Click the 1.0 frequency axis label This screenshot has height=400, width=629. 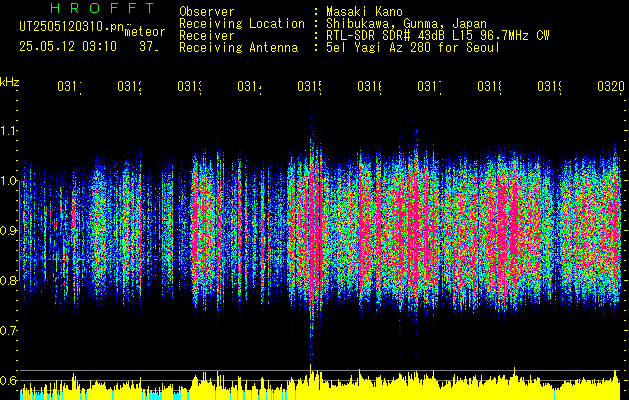(8, 181)
